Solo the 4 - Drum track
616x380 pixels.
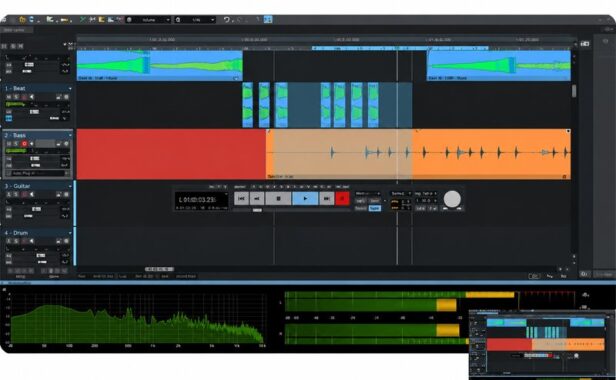pos(16,241)
